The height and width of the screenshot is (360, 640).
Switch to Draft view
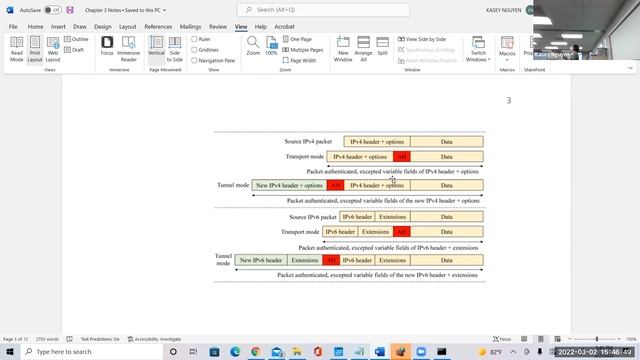coord(74,50)
